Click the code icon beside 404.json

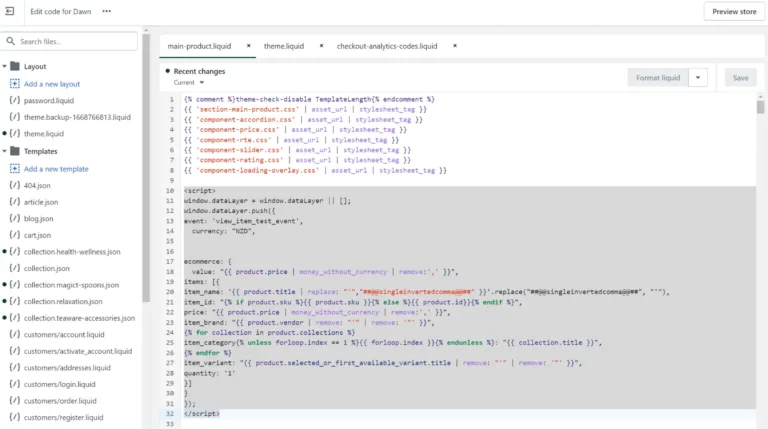(x=15, y=185)
